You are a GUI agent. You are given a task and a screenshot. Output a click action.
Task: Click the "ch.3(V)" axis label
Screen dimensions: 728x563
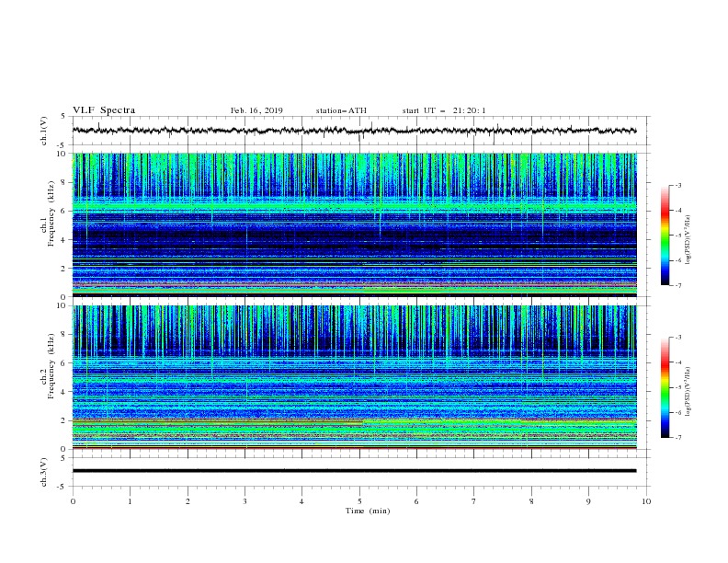(x=44, y=472)
